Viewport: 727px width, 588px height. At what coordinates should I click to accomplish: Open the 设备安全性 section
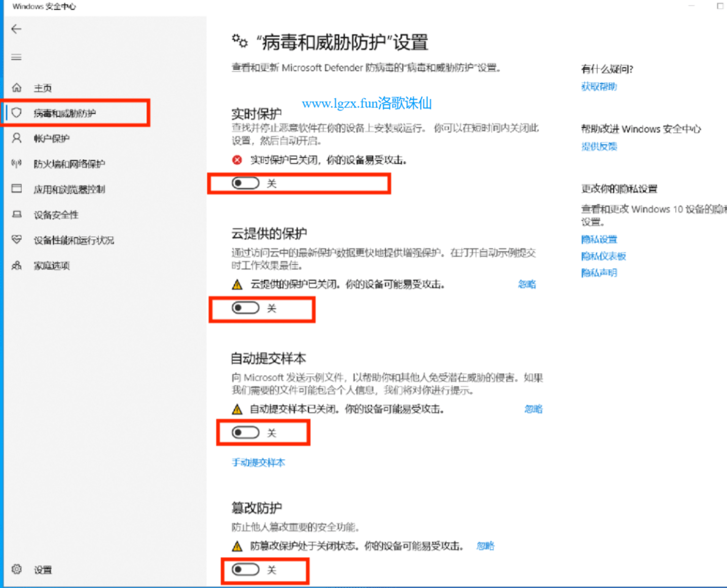click(x=56, y=215)
